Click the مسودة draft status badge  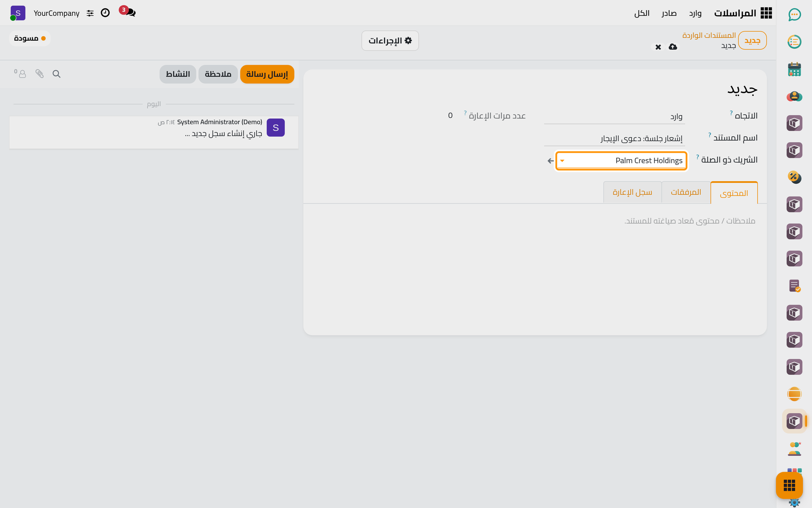[30, 39]
